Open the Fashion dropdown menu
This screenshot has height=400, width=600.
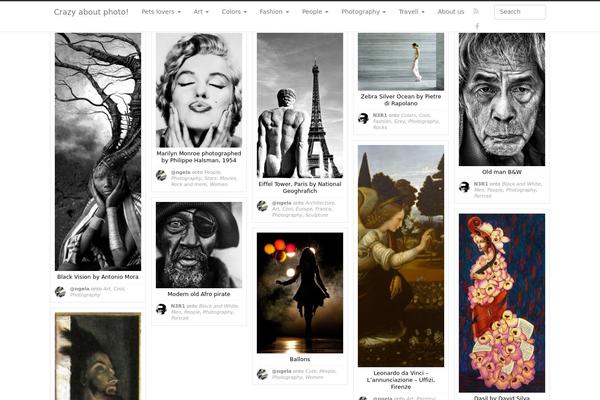[274, 12]
